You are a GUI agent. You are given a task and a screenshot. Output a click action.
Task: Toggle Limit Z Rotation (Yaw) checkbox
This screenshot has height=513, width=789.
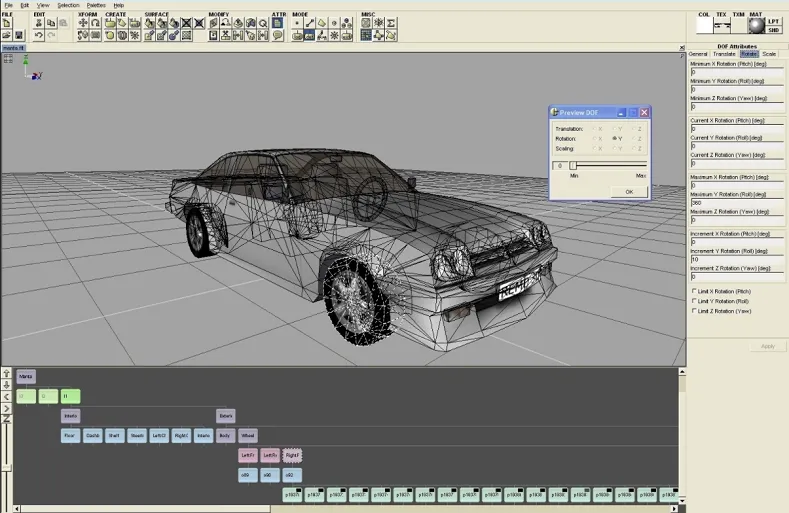click(694, 311)
